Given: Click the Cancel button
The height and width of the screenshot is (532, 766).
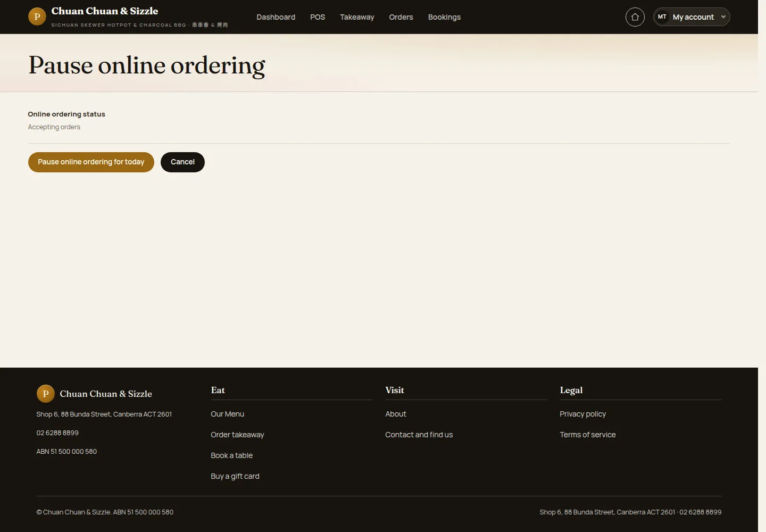Looking at the screenshot, I should point(182,162).
